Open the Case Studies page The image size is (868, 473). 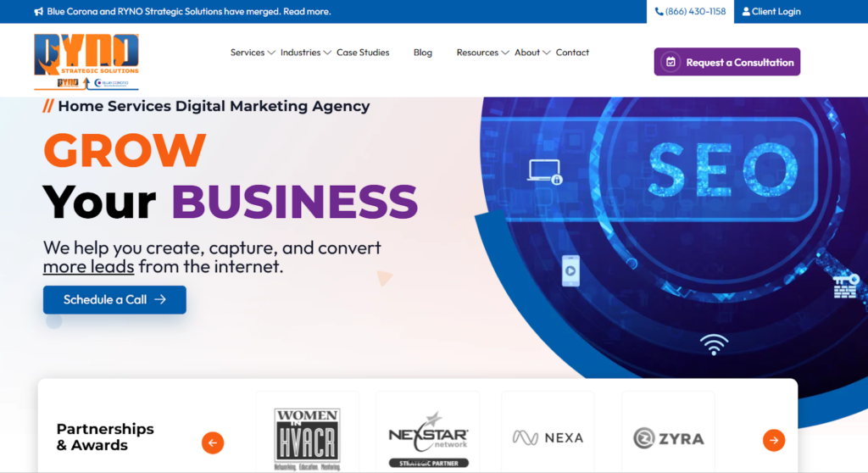[x=363, y=53]
